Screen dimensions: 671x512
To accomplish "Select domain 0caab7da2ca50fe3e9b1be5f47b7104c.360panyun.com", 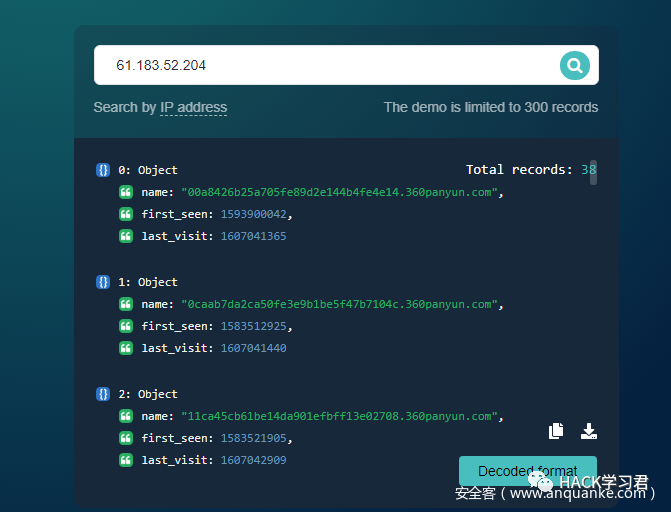I will point(339,304).
